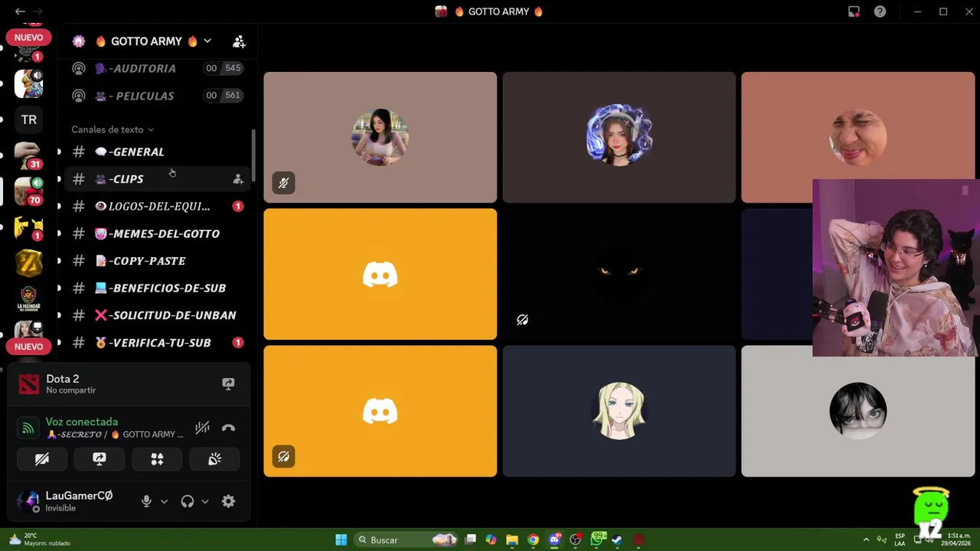Expand threads arrow beside COPY-PASTE
This screenshot has width=980, height=551.
coord(59,261)
